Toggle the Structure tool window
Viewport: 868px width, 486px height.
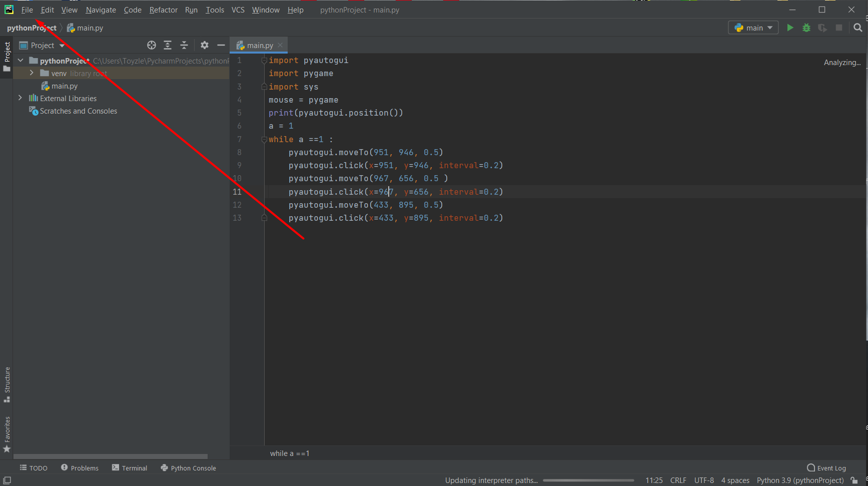[7, 384]
